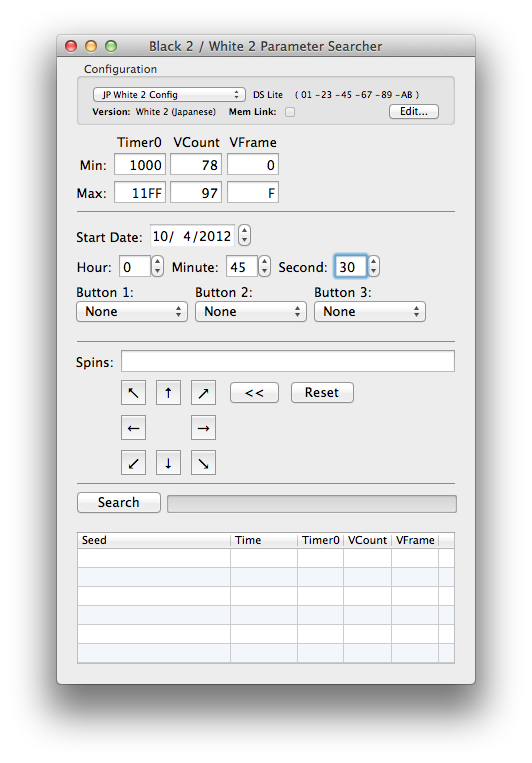Add the right arrow spin
The height and width of the screenshot is (763, 532).
[x=203, y=428]
